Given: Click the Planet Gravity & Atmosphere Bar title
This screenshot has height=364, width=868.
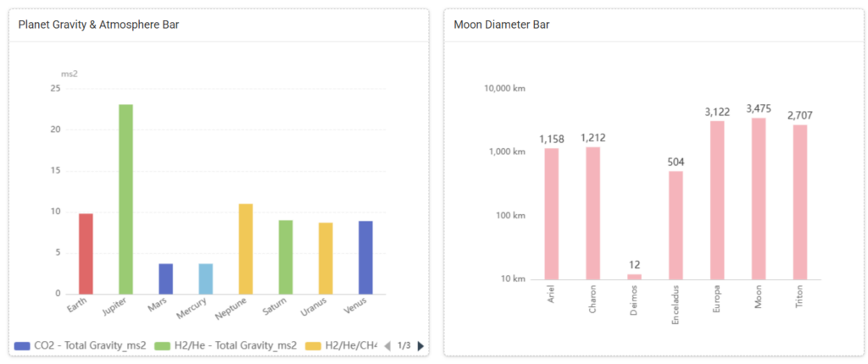Looking at the screenshot, I should 98,25.
